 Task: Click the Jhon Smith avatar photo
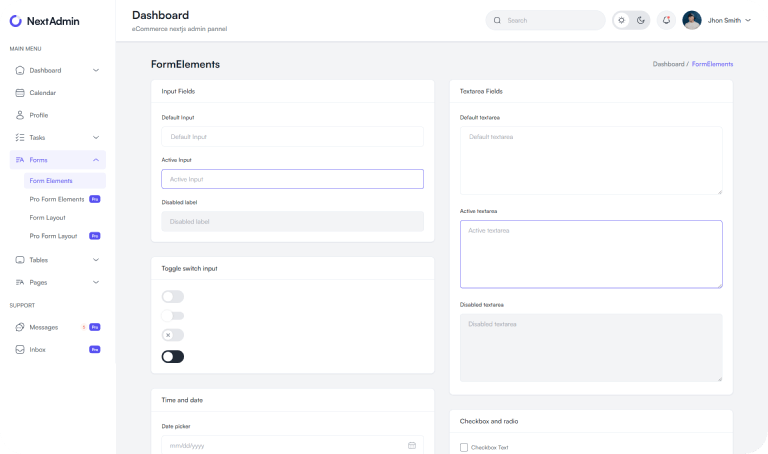pos(692,20)
